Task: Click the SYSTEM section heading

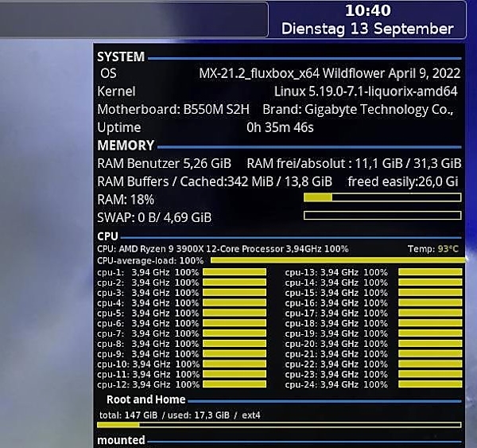Action: [121, 57]
